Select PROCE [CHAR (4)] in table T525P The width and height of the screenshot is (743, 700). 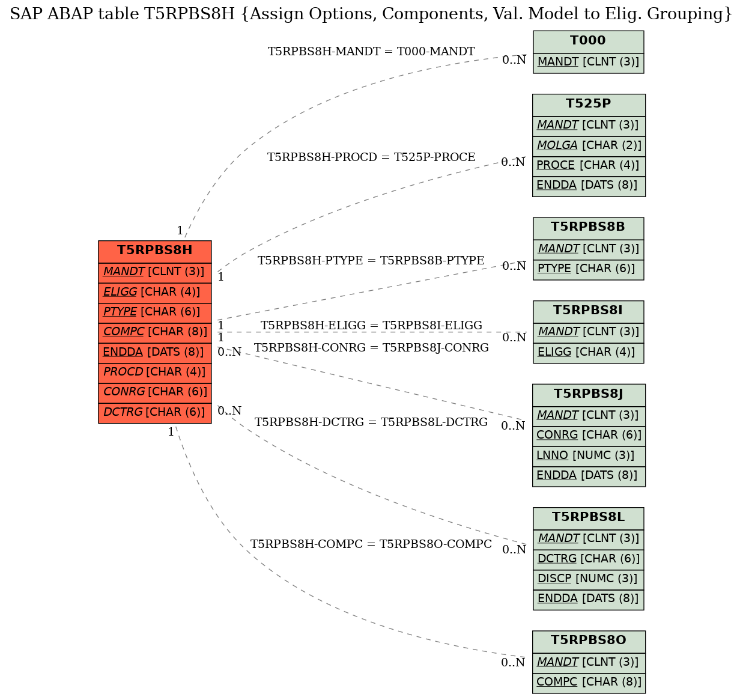pos(589,165)
